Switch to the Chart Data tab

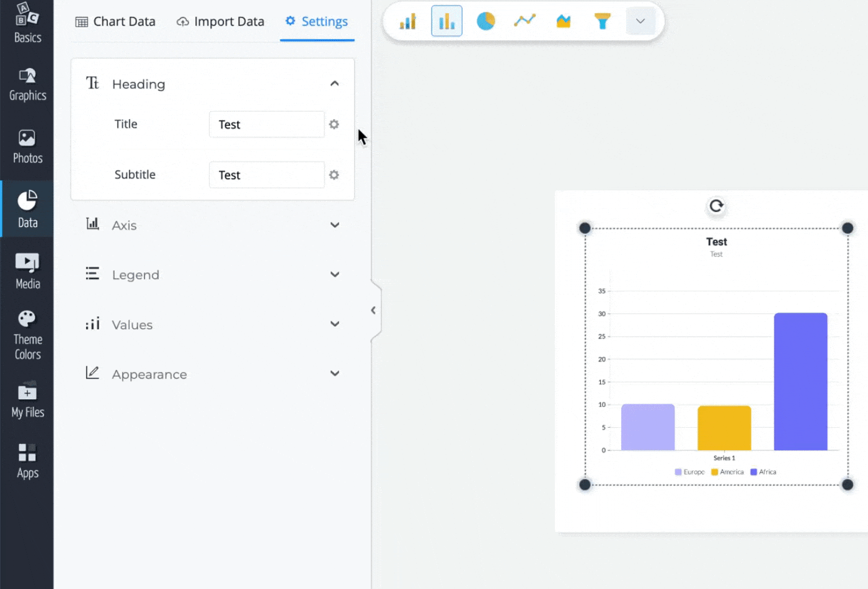point(115,22)
